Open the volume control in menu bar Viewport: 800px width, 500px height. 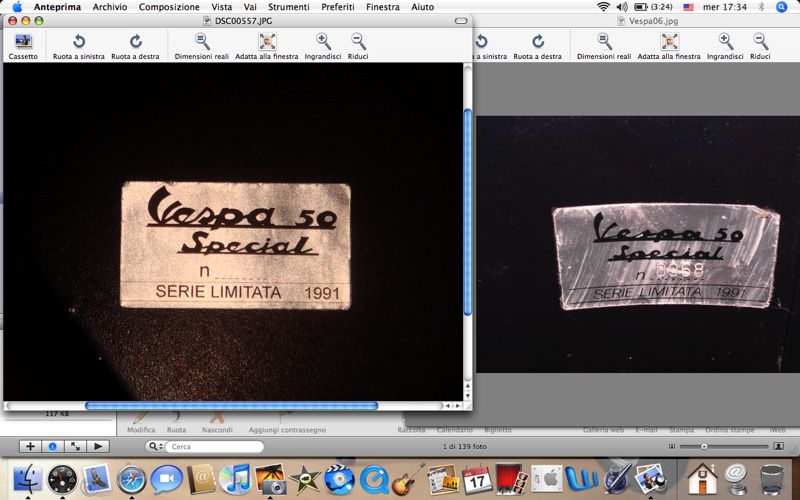[622, 7]
